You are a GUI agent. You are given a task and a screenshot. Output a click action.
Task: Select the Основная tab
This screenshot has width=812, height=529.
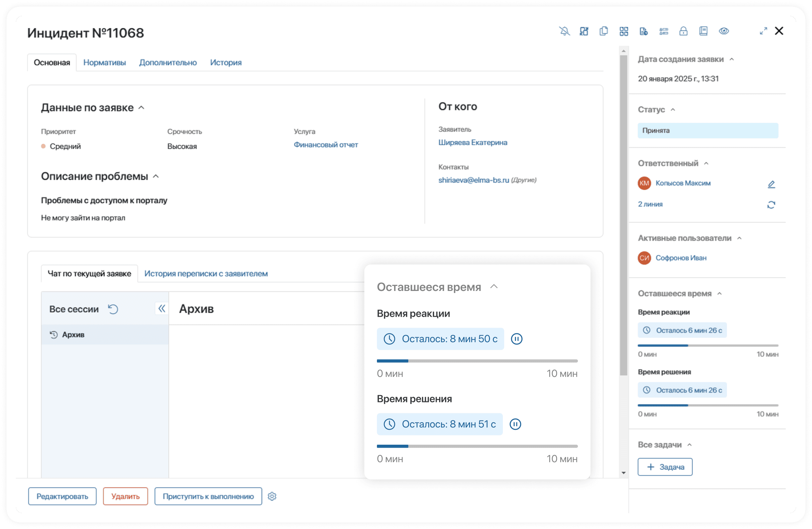(52, 63)
